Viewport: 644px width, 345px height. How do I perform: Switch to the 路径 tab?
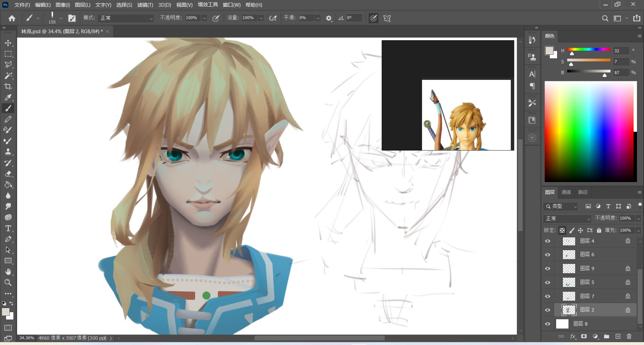pos(583,192)
